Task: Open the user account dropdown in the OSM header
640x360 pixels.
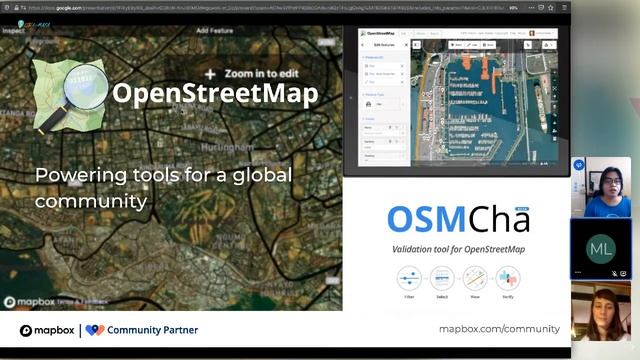Action: tap(543, 33)
